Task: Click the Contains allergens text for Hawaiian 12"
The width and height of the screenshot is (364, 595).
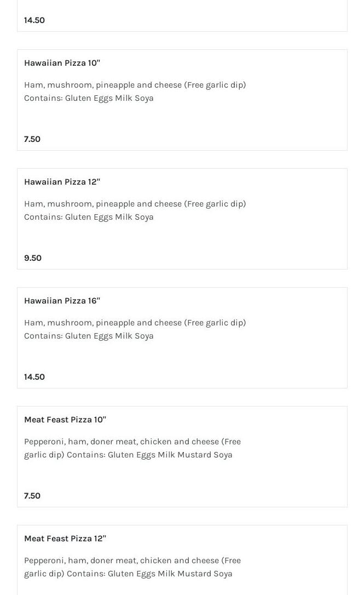Action: tap(89, 217)
